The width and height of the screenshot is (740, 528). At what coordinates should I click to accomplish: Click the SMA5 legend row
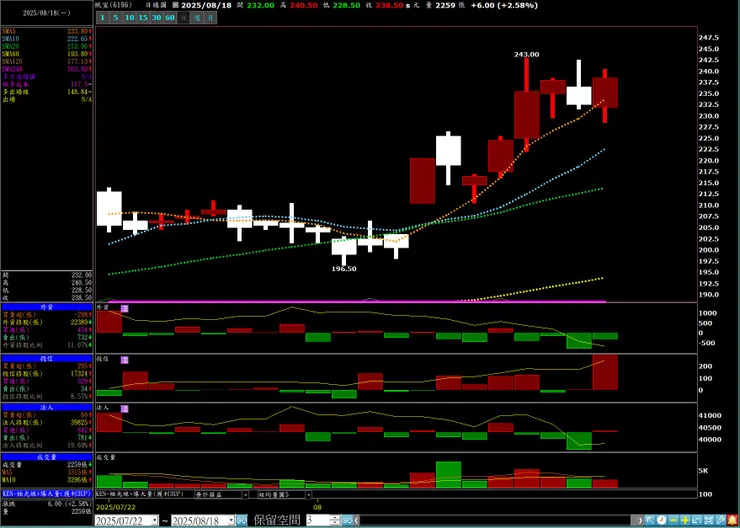[x=47, y=31]
